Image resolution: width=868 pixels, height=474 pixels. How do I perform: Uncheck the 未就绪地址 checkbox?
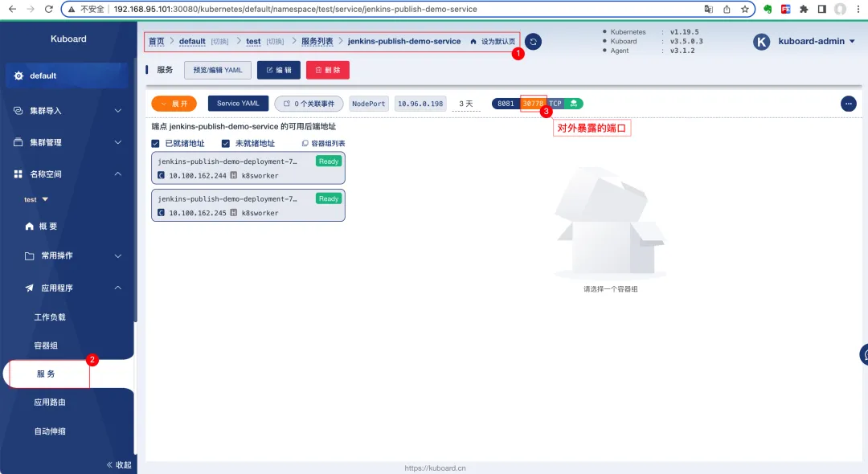226,143
